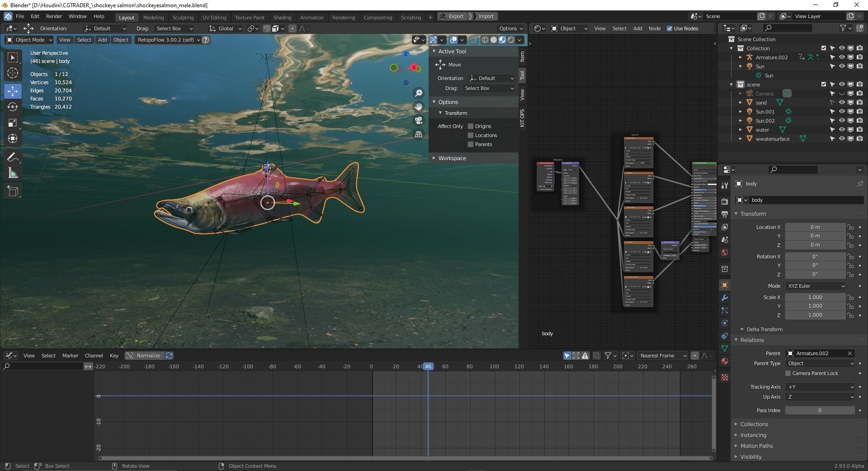Open the Nearest Frame dropdown
This screenshot has width=868, height=471.
[x=661, y=356]
